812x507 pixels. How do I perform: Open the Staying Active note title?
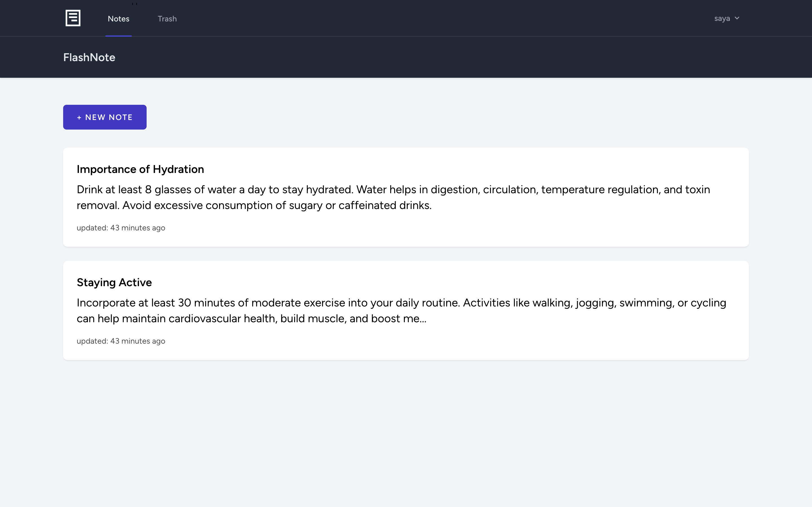point(114,282)
